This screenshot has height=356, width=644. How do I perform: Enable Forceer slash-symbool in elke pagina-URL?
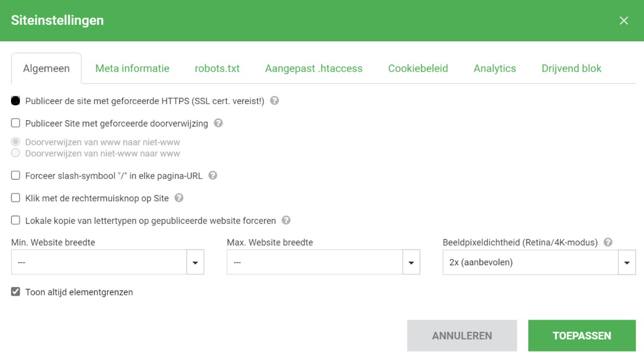coord(15,176)
